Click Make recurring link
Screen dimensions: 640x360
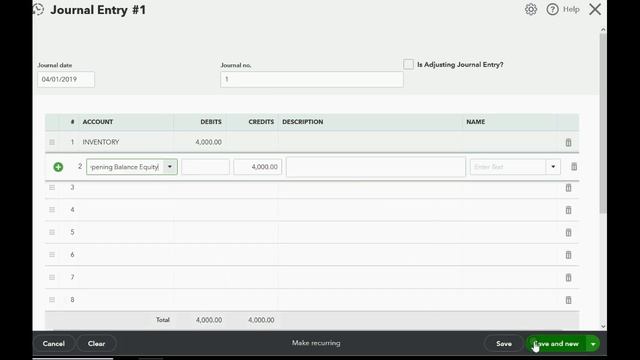pyautogui.click(x=316, y=343)
